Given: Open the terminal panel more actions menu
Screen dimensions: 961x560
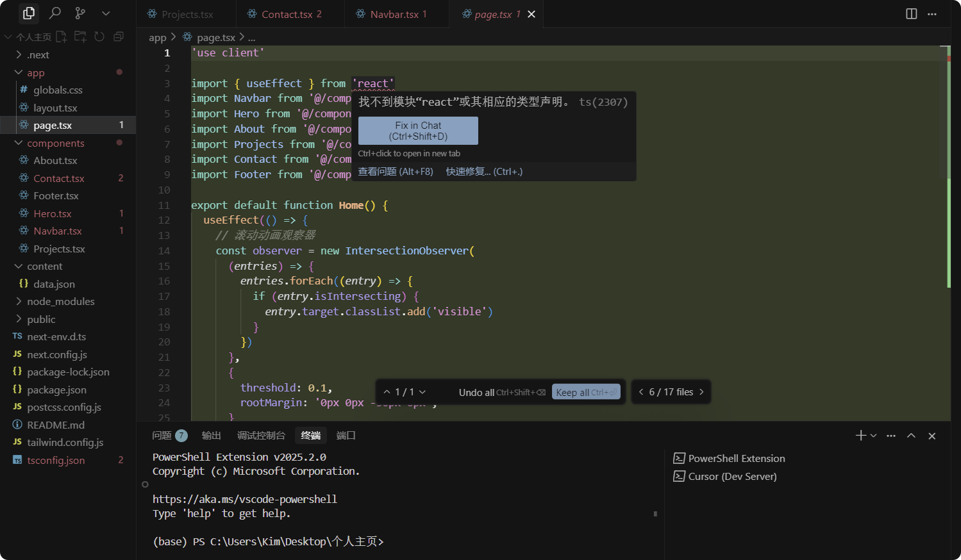Looking at the screenshot, I should 891,436.
